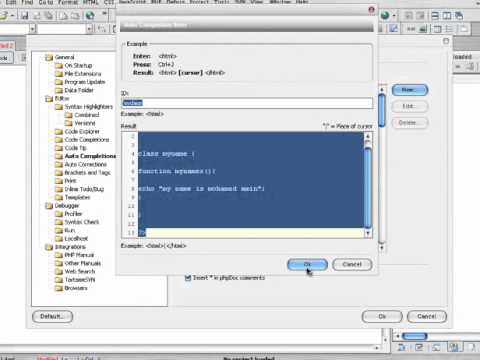Click the cascade windows toolbar icon

click(x=459, y=15)
